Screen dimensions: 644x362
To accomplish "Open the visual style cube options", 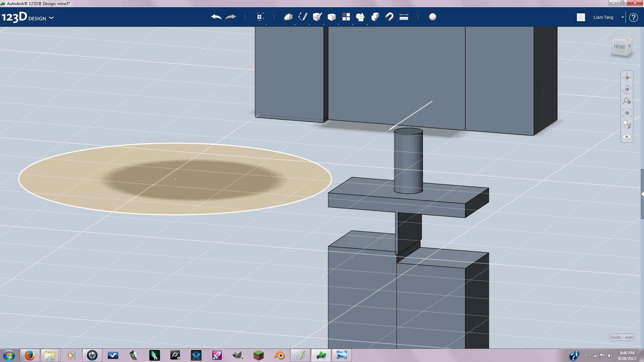I will click(x=627, y=125).
